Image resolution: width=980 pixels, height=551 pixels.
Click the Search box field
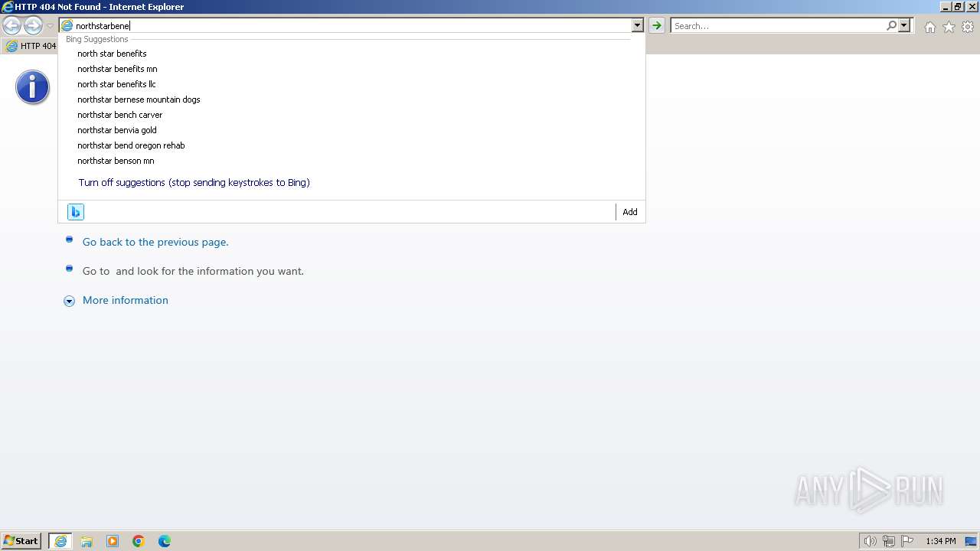click(778, 26)
